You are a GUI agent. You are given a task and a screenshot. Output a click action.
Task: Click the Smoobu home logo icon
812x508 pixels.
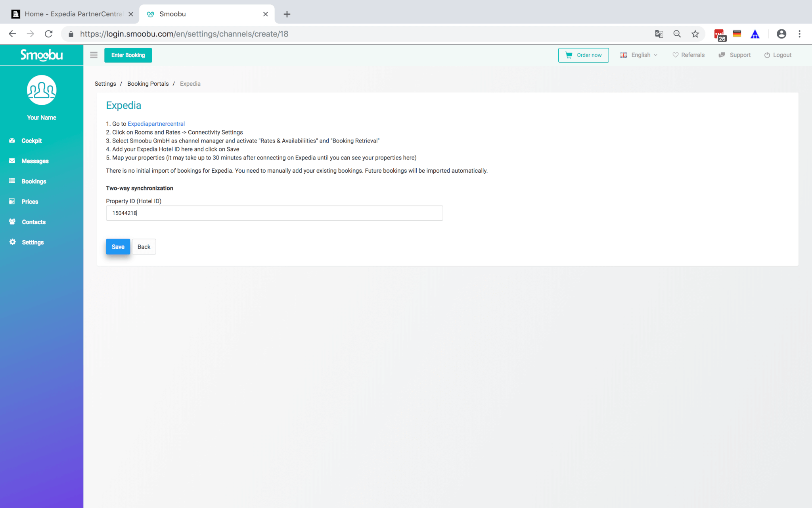click(x=41, y=55)
